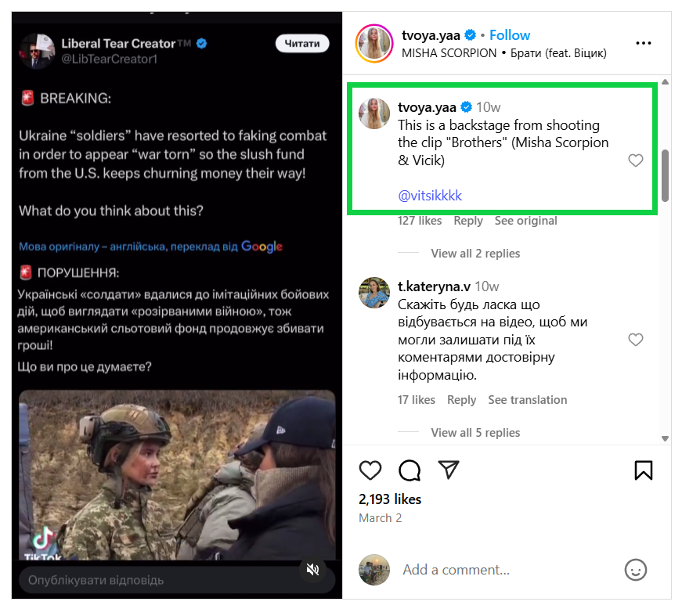
Task: Open comment bubble icon below post
Action: (410, 470)
